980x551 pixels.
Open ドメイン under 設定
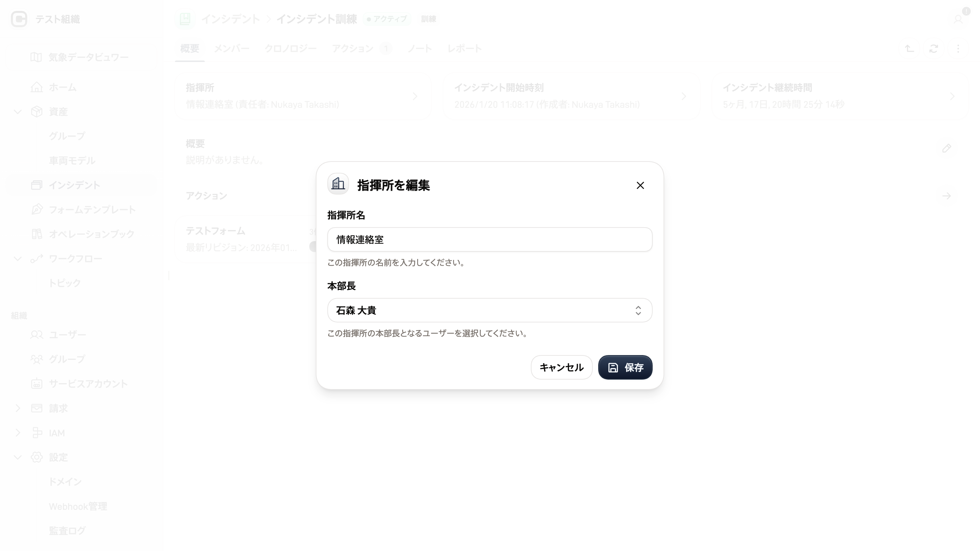[65, 482]
